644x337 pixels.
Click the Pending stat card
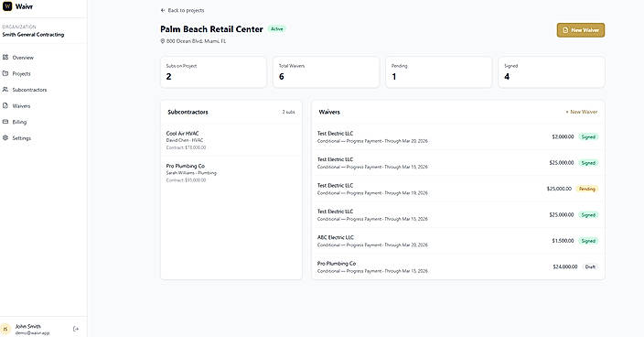pyautogui.click(x=439, y=72)
